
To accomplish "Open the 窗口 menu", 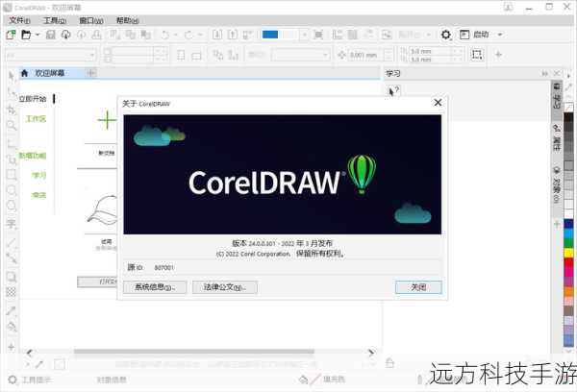I will point(91,20).
